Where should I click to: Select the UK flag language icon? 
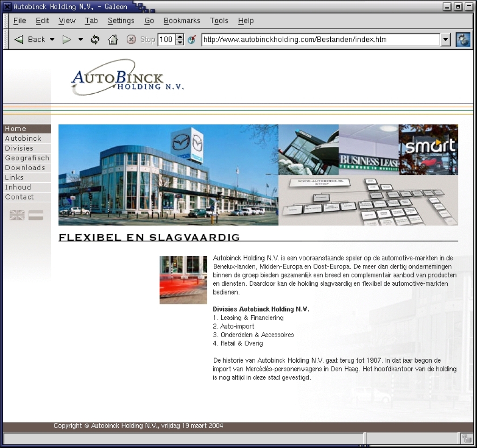(x=17, y=215)
